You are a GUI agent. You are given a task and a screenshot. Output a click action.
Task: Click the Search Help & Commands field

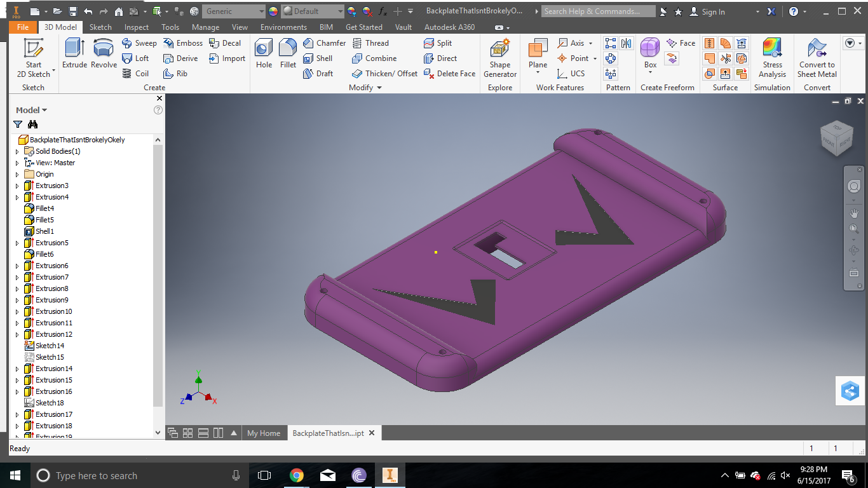(599, 11)
